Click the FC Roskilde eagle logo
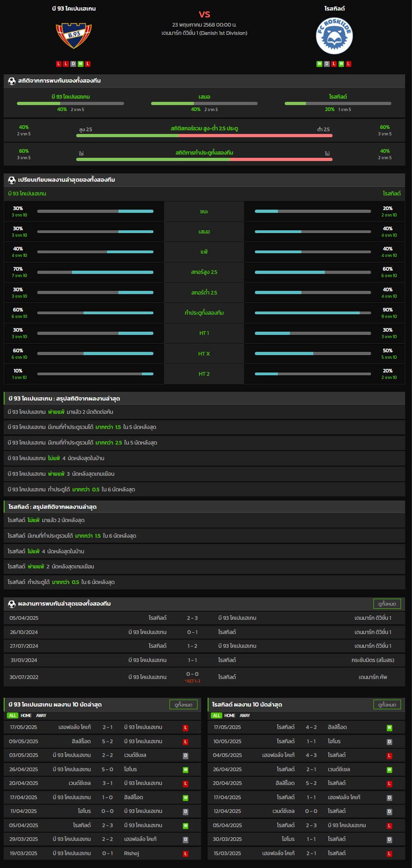This screenshot has width=412, height=868. (x=334, y=36)
